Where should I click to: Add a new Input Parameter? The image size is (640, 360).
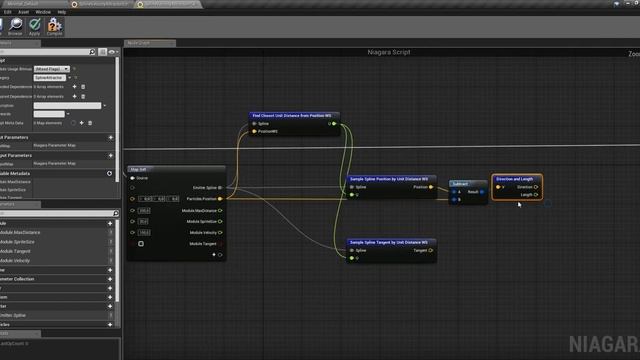point(110,138)
